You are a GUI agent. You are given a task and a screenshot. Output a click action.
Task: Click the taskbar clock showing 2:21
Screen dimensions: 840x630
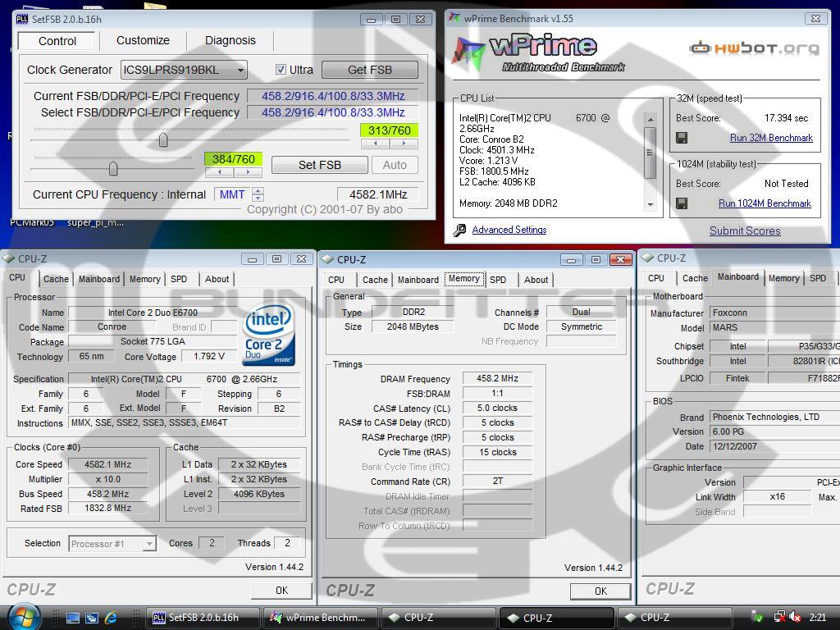(818, 617)
